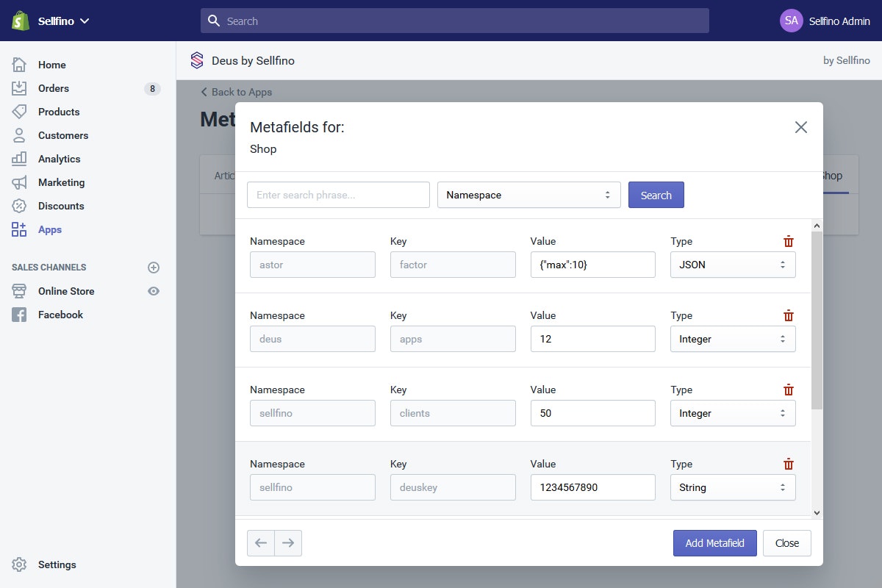Click the Add Metafield button

[715, 543]
